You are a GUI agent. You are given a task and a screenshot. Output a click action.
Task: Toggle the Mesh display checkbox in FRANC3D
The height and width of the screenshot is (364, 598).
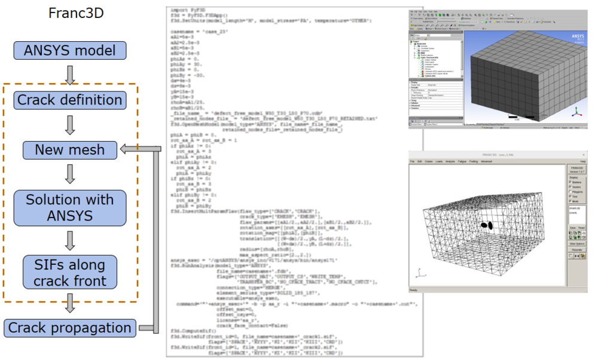coord(570,201)
